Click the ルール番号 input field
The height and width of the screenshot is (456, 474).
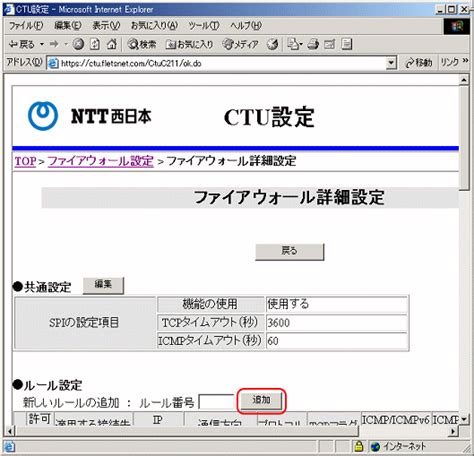coord(217,402)
